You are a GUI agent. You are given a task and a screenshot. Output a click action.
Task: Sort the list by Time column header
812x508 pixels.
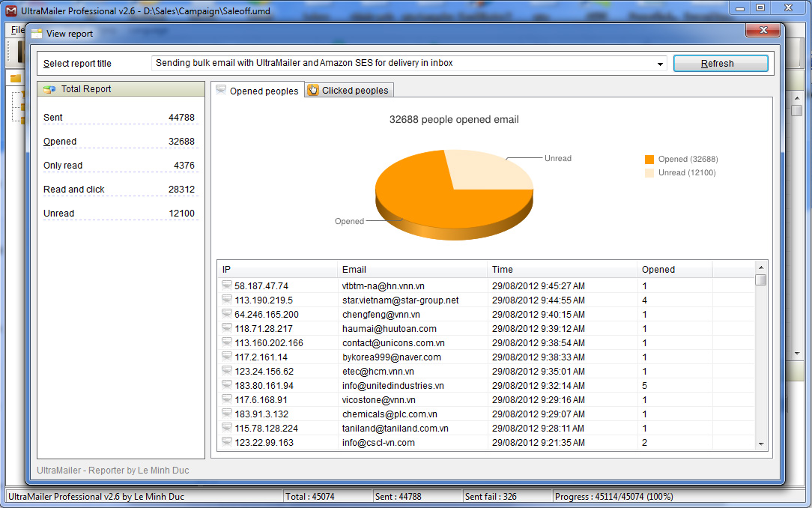pos(562,270)
